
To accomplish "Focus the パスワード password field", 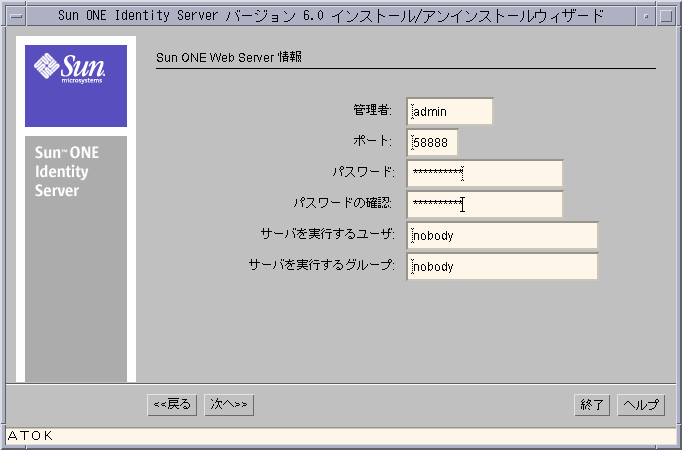I will point(485,173).
